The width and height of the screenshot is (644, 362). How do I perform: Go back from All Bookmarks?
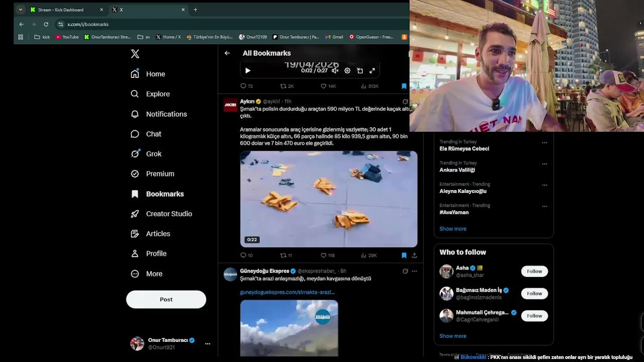227,53
